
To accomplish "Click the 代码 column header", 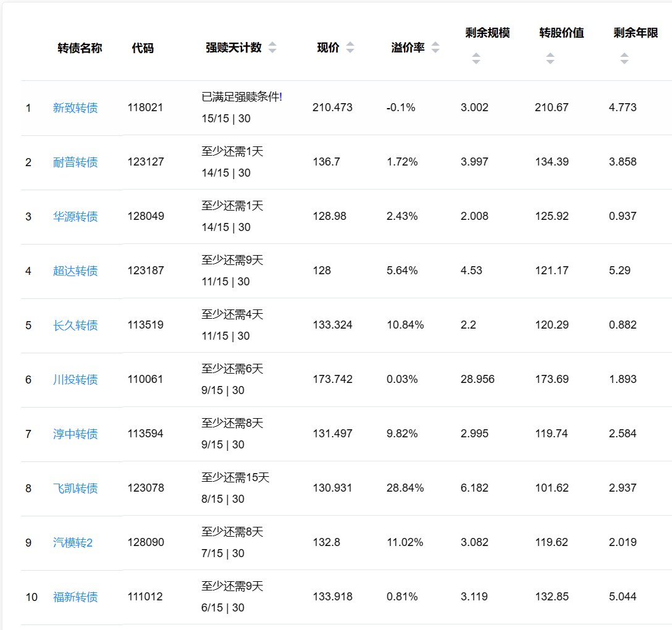I will click(x=143, y=48).
